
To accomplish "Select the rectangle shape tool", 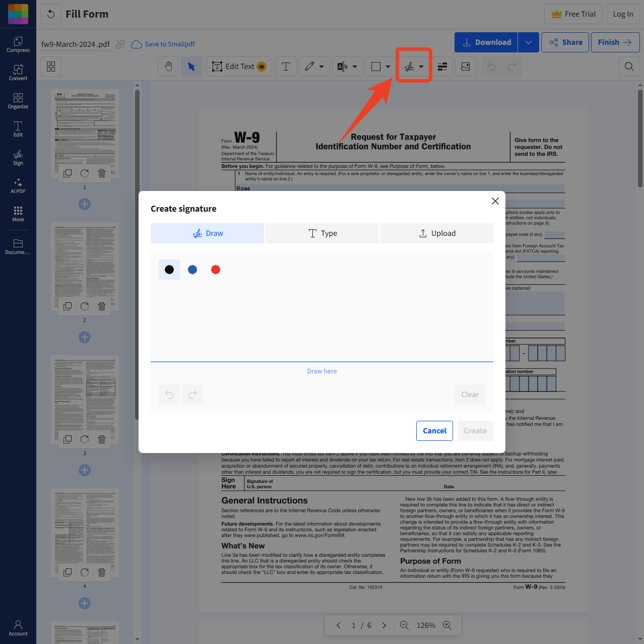I will click(376, 67).
